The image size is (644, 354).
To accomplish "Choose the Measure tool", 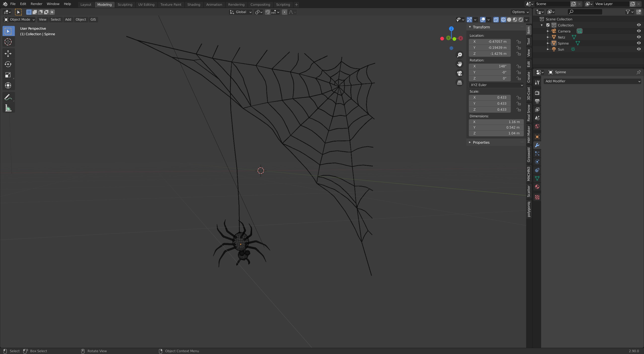I will 8,108.
